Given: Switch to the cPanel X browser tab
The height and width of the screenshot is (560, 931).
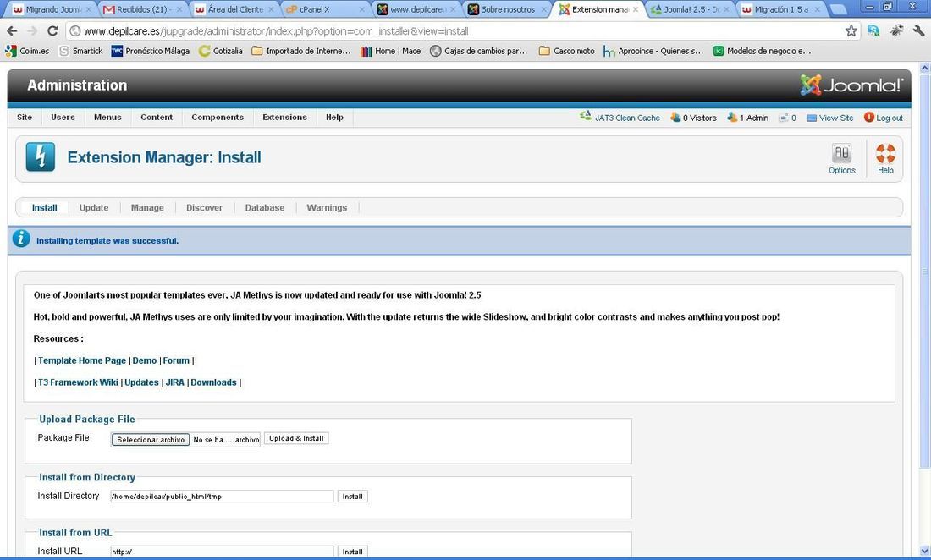Looking at the screenshot, I should tap(323, 9).
